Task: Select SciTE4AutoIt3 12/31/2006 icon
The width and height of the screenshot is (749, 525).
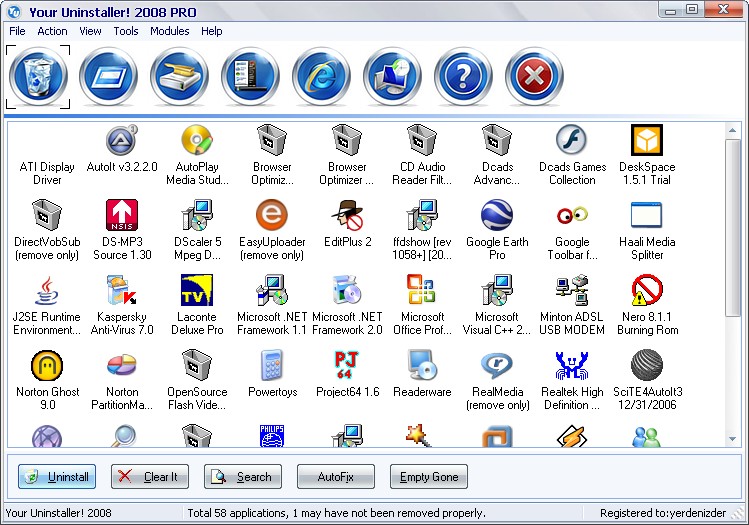Action: point(647,365)
